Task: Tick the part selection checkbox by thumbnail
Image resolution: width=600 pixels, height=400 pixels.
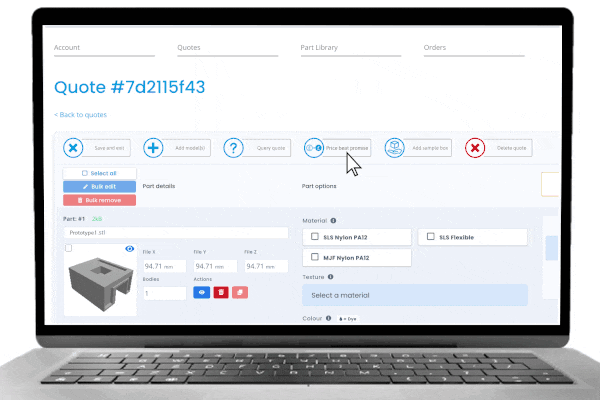Action: [x=67, y=248]
